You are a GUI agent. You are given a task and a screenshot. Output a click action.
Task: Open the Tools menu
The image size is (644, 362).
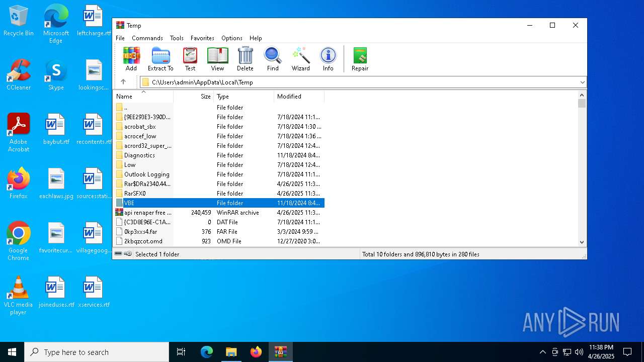pos(177,38)
